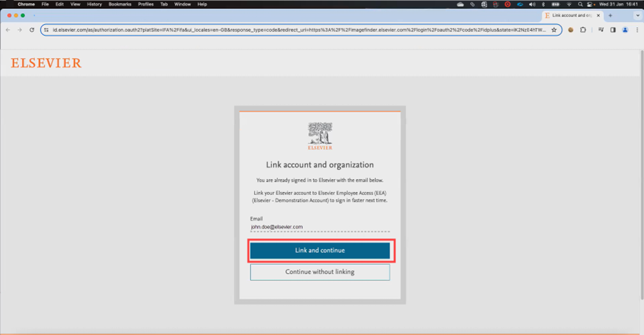Open the History menu
Image resolution: width=644 pixels, height=335 pixels.
point(94,4)
